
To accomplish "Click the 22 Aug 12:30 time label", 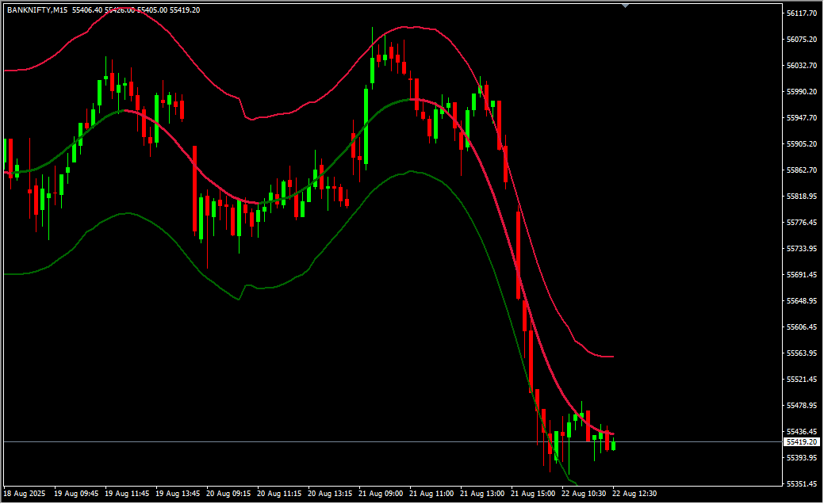I will click(634, 494).
